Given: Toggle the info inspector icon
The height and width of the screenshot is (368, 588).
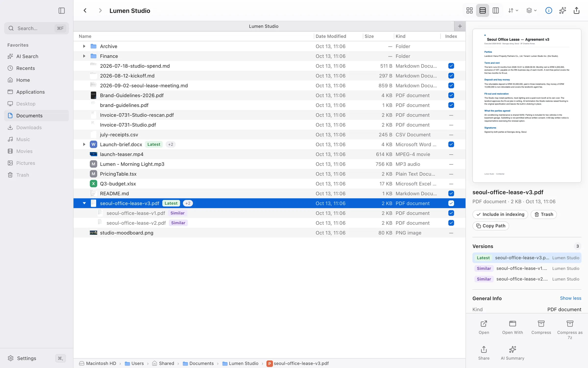Looking at the screenshot, I should click(549, 11).
